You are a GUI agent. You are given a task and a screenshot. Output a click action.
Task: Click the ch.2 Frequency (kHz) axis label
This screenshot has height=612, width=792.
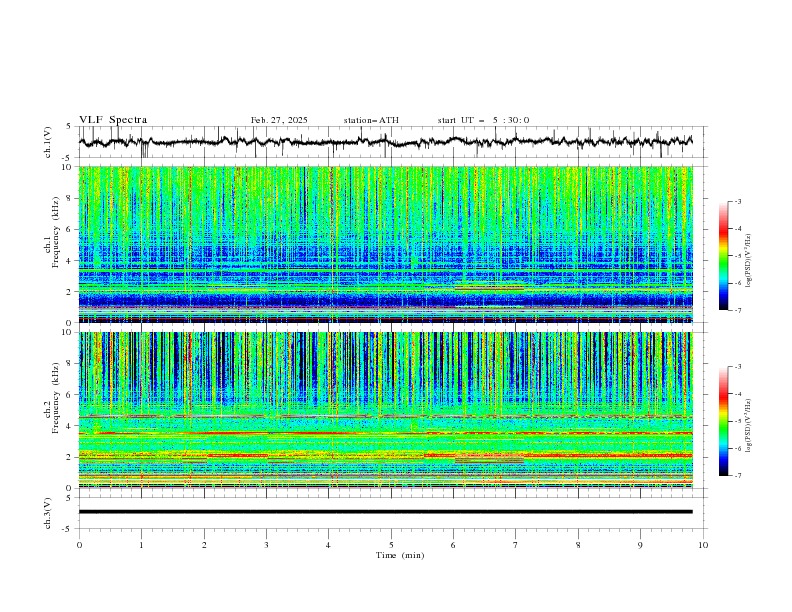click(52, 398)
